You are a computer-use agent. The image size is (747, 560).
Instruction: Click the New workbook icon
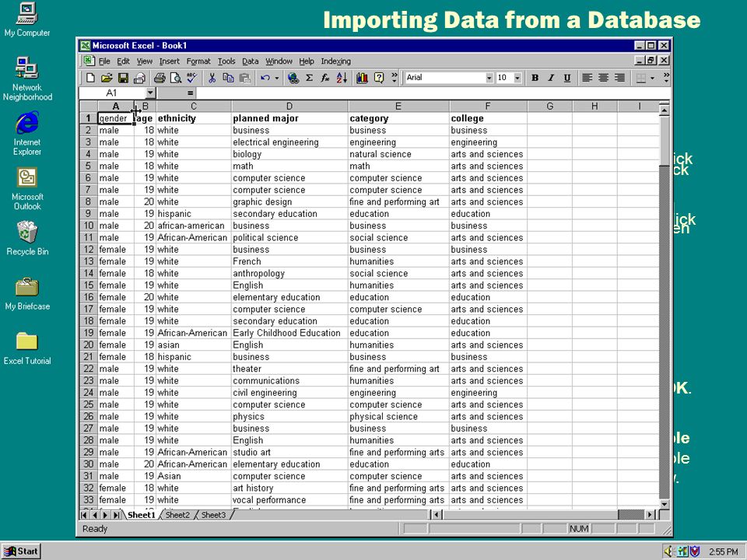click(90, 78)
